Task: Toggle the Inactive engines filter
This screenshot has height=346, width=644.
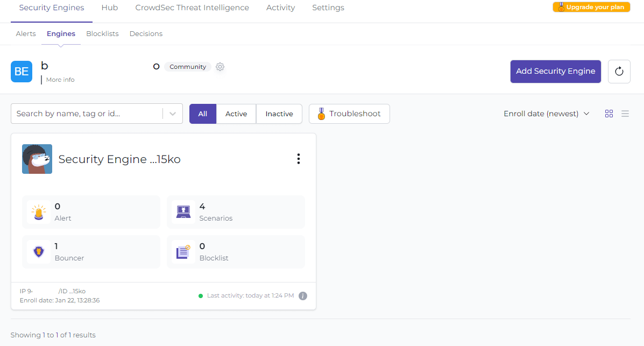Action: click(279, 114)
